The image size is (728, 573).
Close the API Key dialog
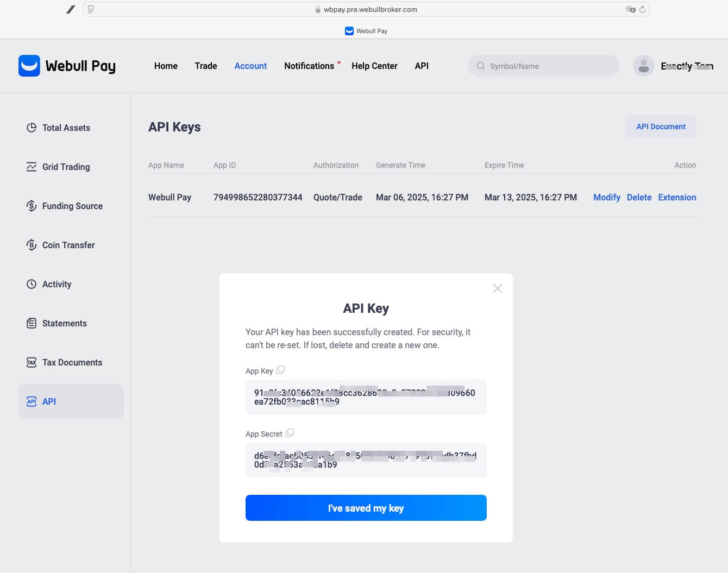(497, 288)
